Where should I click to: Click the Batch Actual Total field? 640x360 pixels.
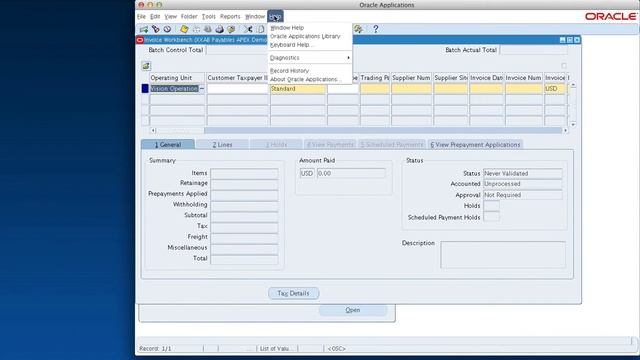(x=533, y=50)
